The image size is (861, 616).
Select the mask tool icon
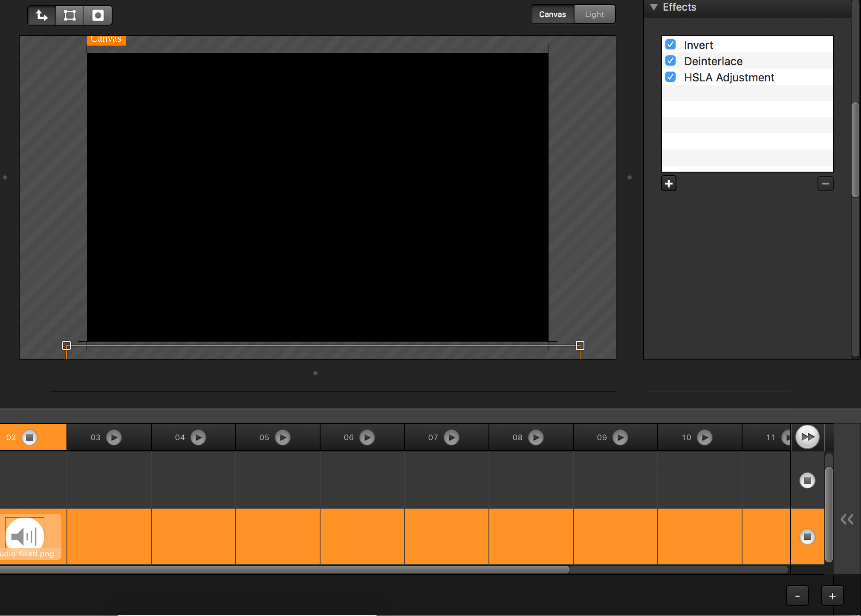[98, 15]
